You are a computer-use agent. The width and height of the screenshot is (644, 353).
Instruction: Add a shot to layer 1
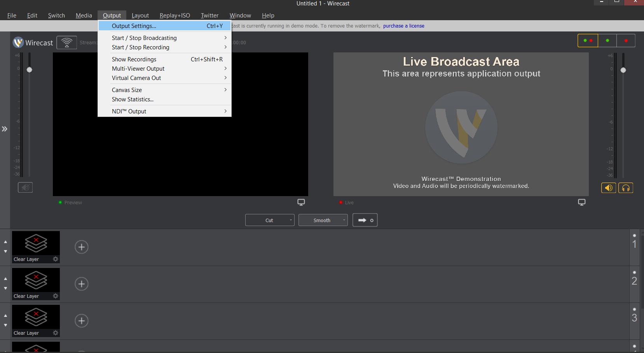point(82,247)
